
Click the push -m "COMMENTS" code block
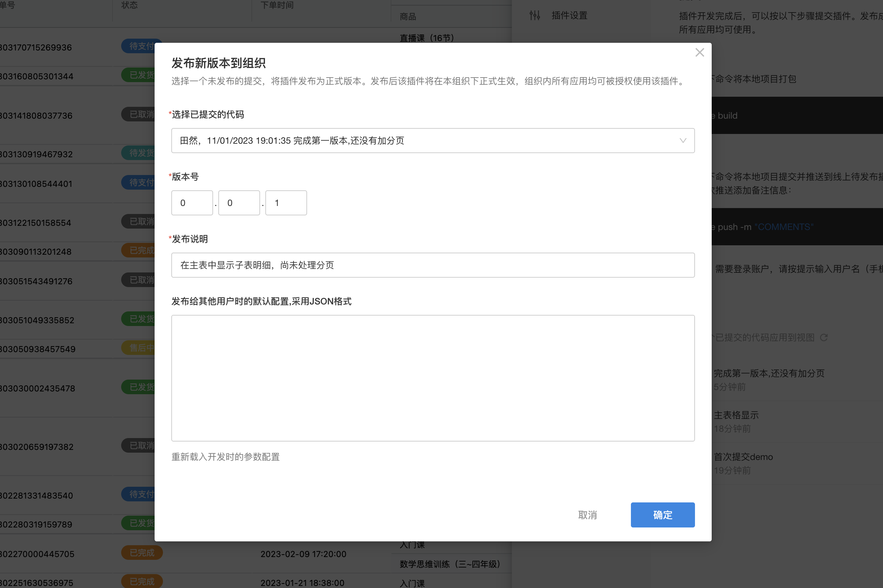pos(797,227)
